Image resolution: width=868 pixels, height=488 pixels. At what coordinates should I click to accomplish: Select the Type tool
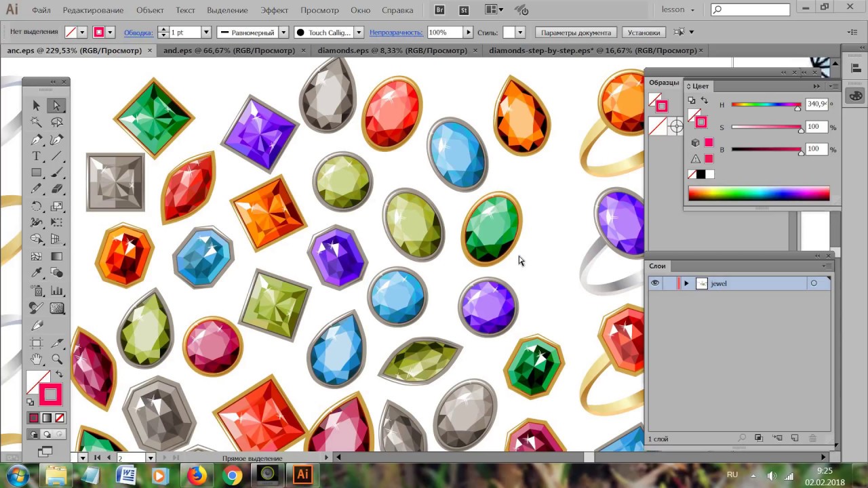pyautogui.click(x=37, y=156)
